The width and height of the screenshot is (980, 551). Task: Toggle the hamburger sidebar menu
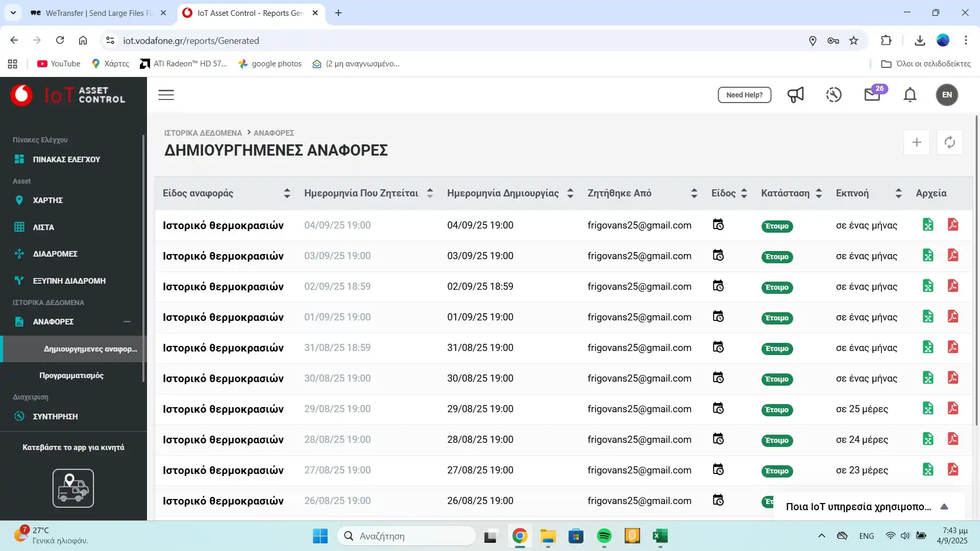click(166, 95)
